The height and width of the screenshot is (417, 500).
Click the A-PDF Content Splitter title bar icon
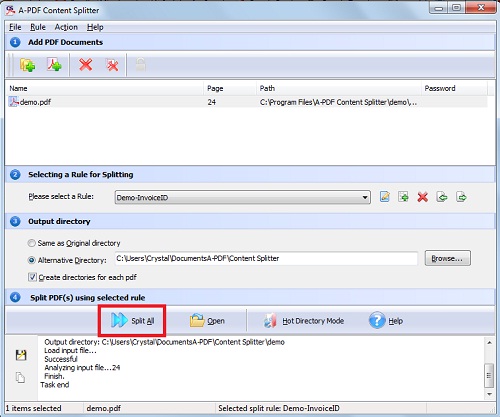(x=11, y=10)
